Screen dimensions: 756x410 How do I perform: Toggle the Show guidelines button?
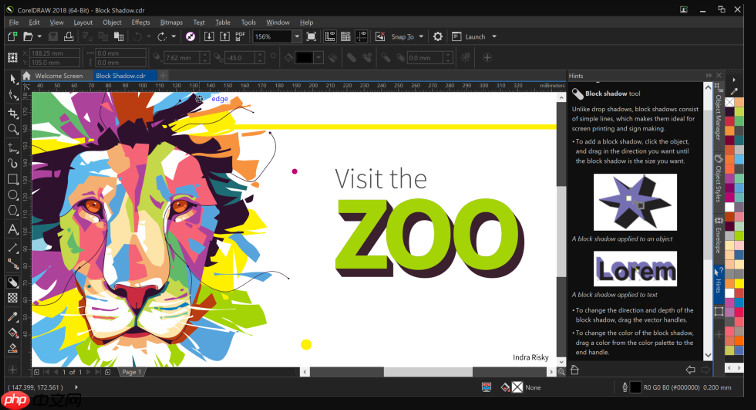pyautogui.click(x=361, y=37)
